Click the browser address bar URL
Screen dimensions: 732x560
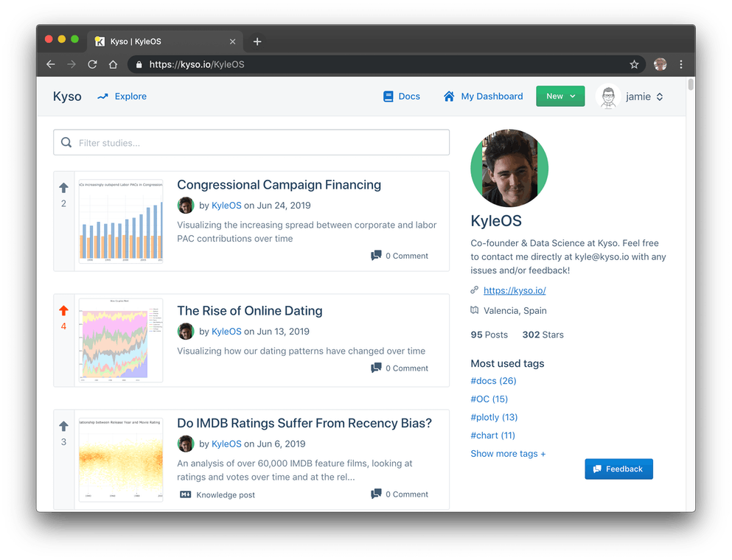197,64
